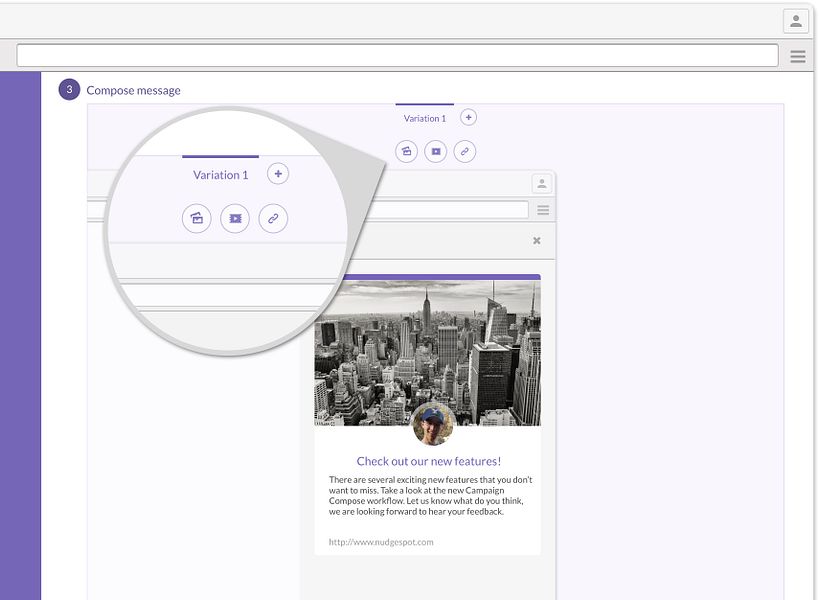Click the sender avatar photo
The height and width of the screenshot is (600, 819).
tap(432, 424)
